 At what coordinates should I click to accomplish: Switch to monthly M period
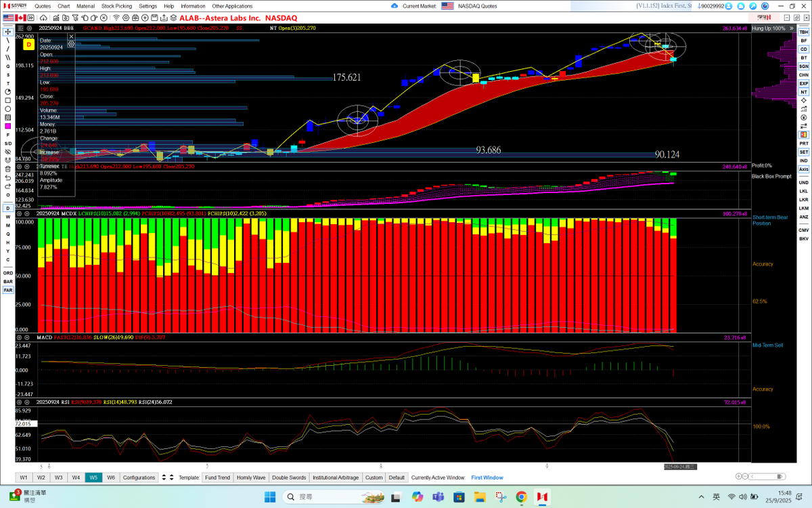pyautogui.click(x=8, y=226)
